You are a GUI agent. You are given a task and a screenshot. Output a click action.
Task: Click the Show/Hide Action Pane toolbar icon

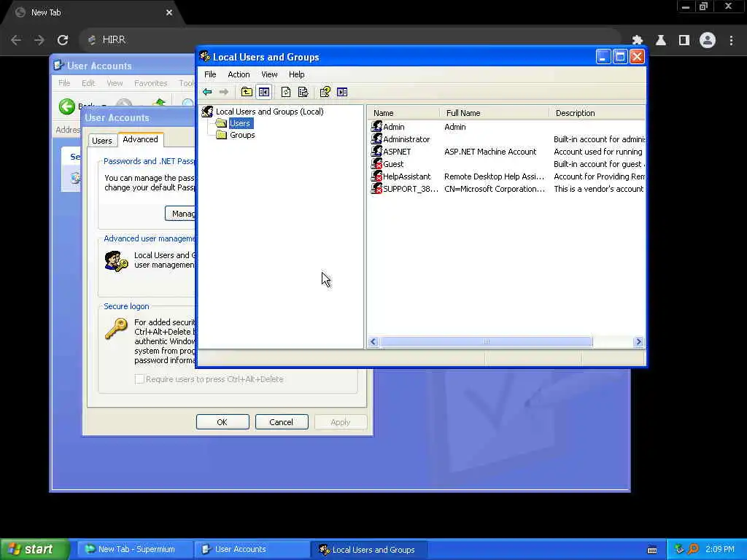(x=342, y=92)
